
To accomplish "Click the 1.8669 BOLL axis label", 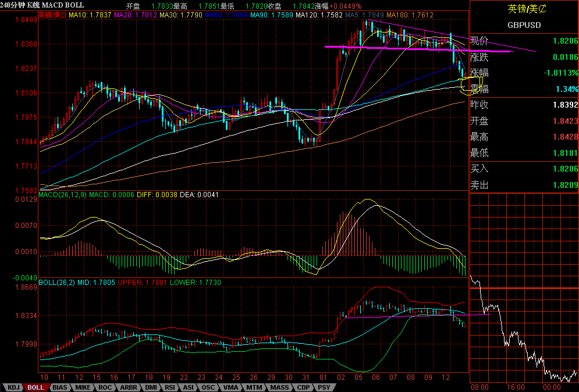I will coord(26,287).
